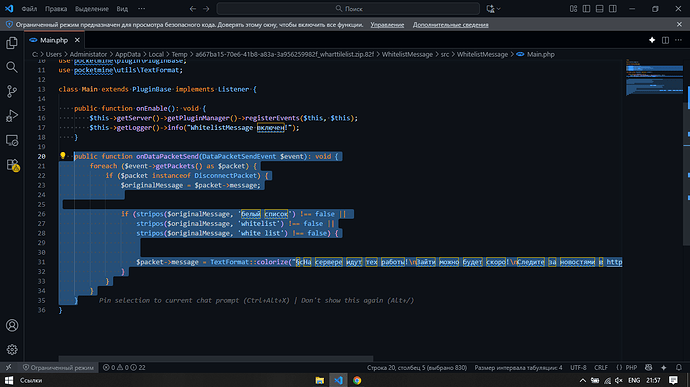Navigate forward with the right arrow
The height and width of the screenshot is (387, 690).
coord(206,9)
